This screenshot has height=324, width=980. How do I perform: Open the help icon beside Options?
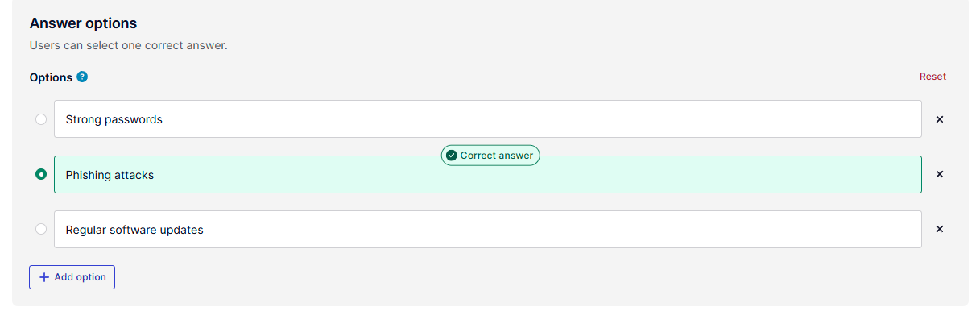tap(82, 77)
